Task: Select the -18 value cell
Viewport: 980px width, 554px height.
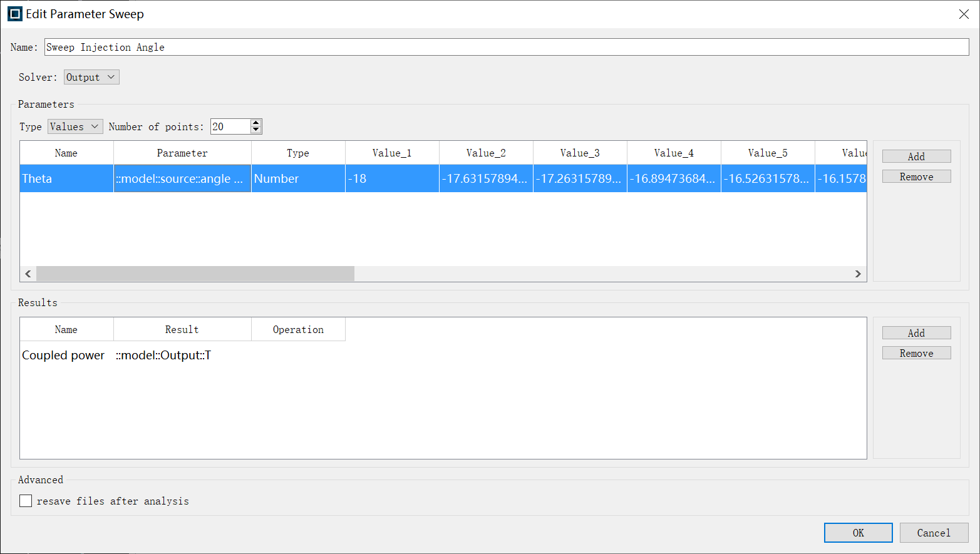Action: (392, 178)
